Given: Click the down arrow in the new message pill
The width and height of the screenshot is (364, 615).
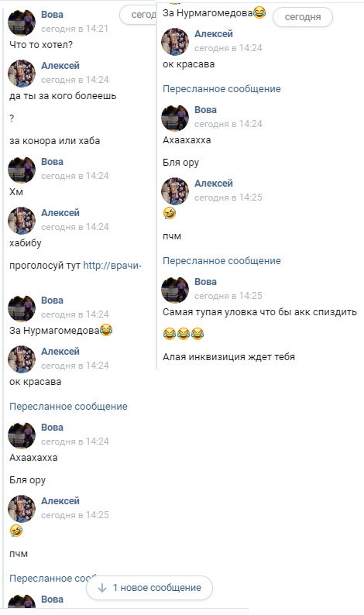Looking at the screenshot, I should coord(102,588).
